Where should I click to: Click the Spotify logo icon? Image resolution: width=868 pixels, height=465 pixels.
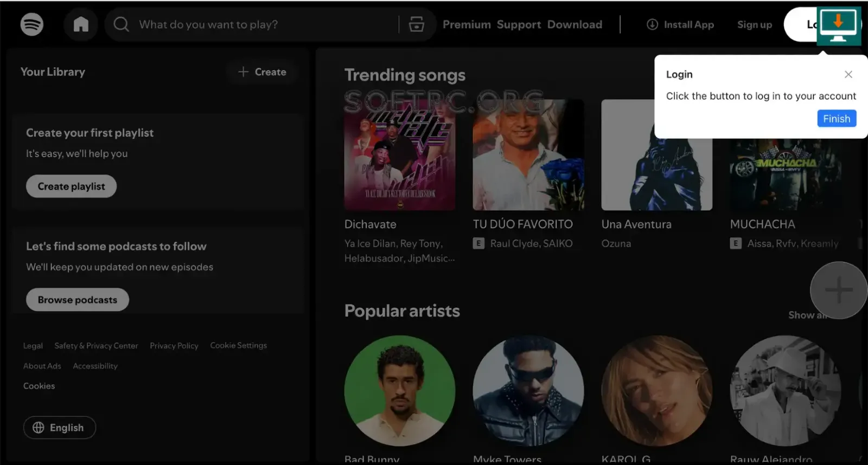point(32,24)
